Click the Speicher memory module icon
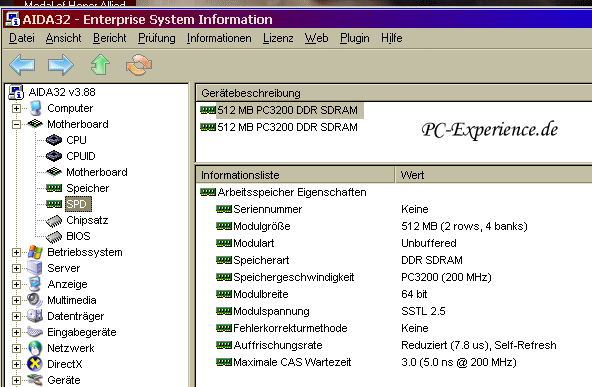592x387 pixels. point(54,188)
